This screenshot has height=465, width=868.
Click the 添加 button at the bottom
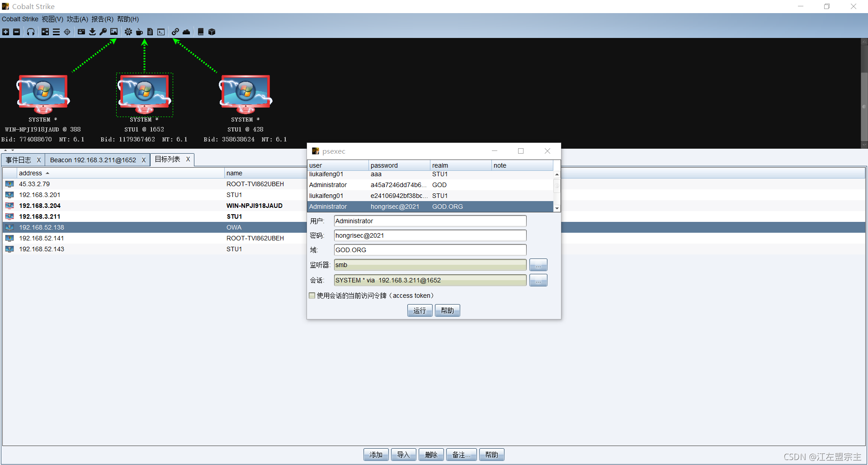[x=376, y=455]
